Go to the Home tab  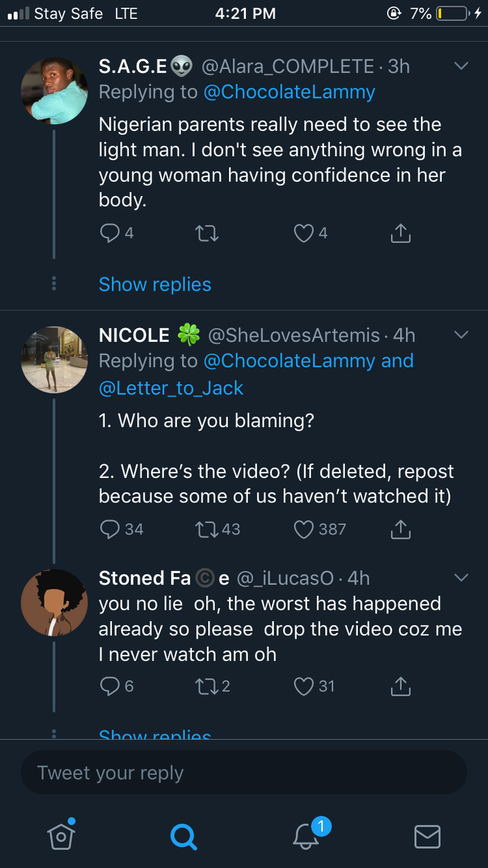[x=61, y=836]
